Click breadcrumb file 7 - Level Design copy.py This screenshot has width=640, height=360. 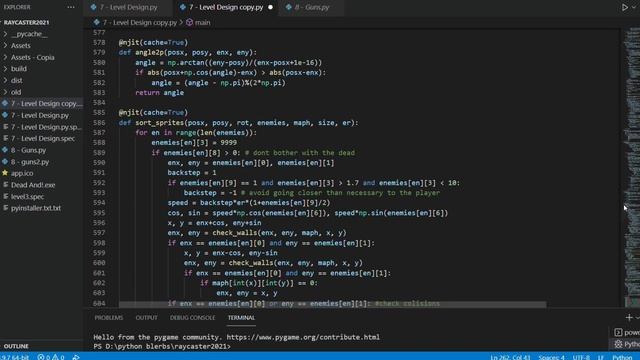coord(140,22)
